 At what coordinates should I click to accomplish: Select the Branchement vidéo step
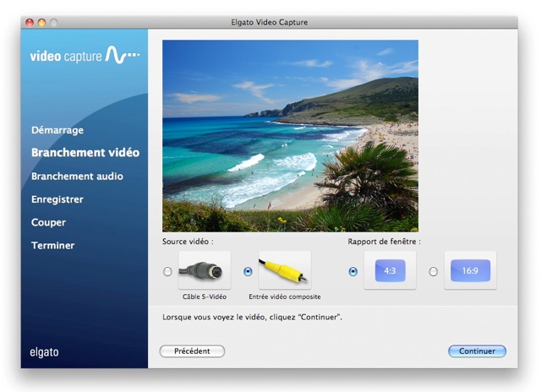tap(85, 152)
